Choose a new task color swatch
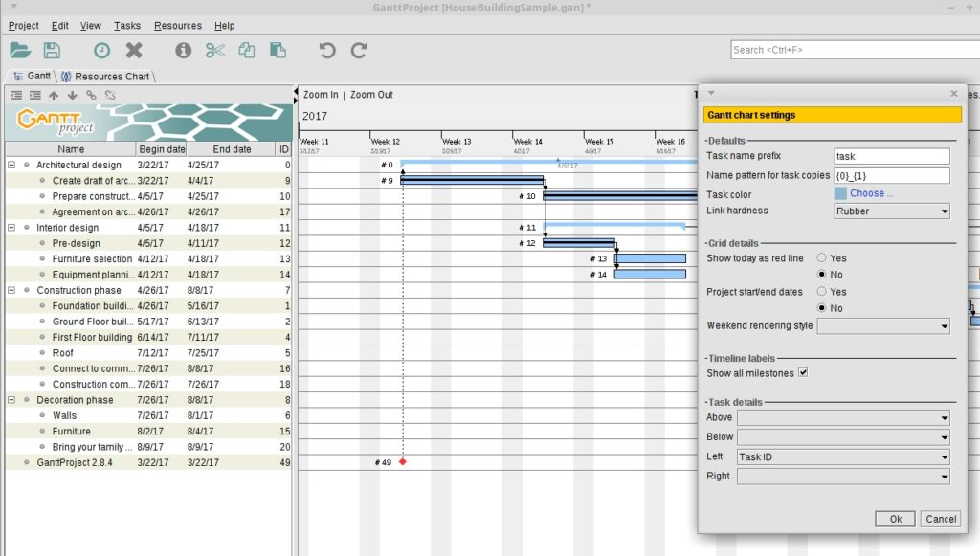 tap(840, 193)
